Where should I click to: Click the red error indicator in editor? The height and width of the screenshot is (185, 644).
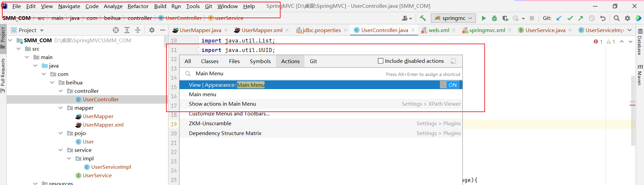(598, 42)
